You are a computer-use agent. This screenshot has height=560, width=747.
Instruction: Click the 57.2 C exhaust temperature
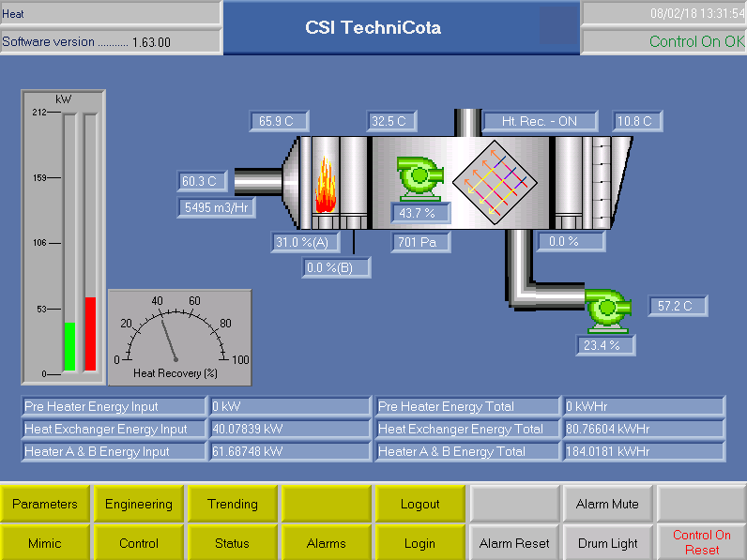tap(678, 306)
